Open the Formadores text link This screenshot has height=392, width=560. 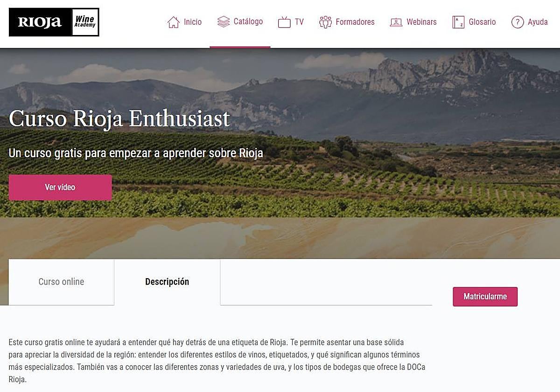pyautogui.click(x=355, y=22)
